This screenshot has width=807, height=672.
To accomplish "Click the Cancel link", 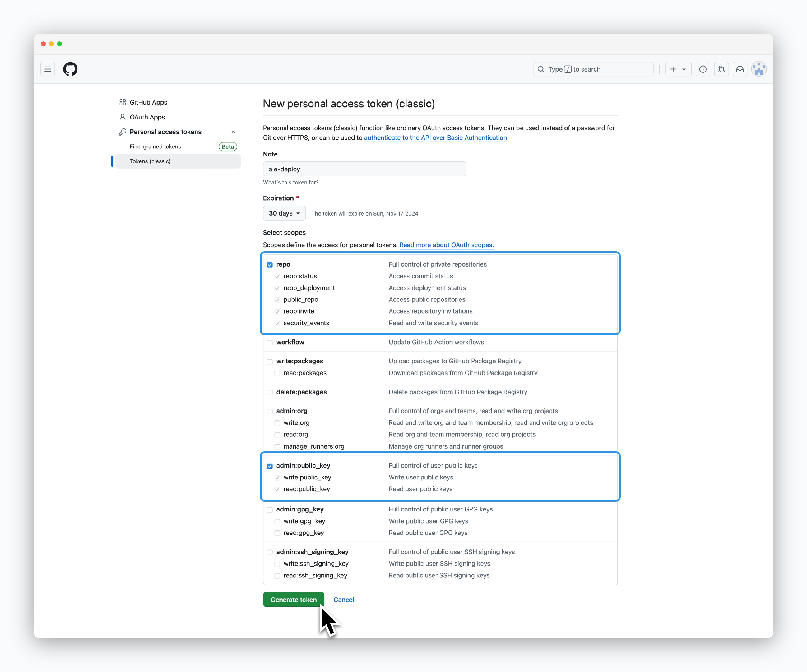I will 344,599.
